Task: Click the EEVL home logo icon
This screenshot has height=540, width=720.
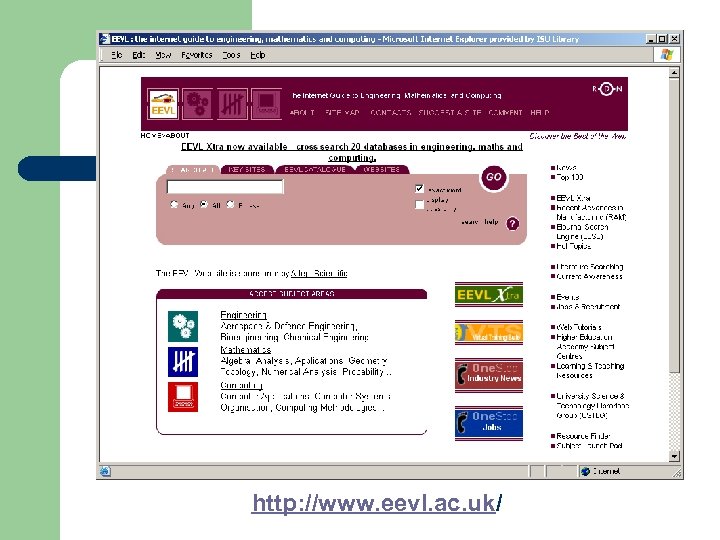Action: (163, 104)
